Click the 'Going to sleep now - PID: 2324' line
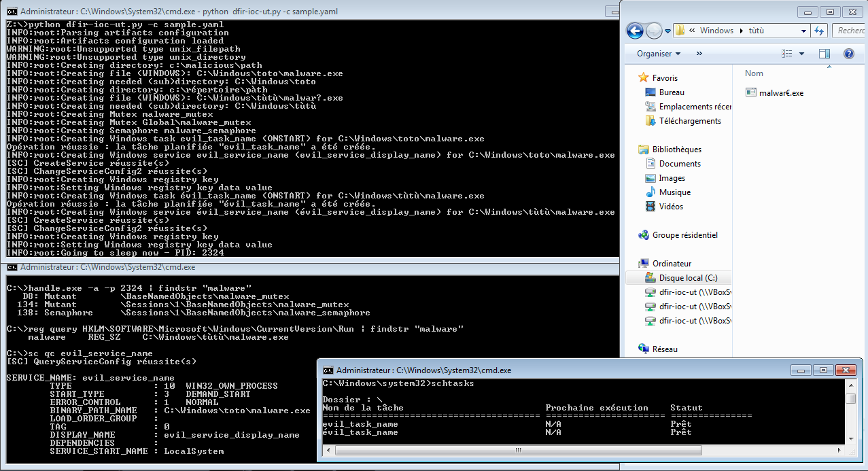 115,253
